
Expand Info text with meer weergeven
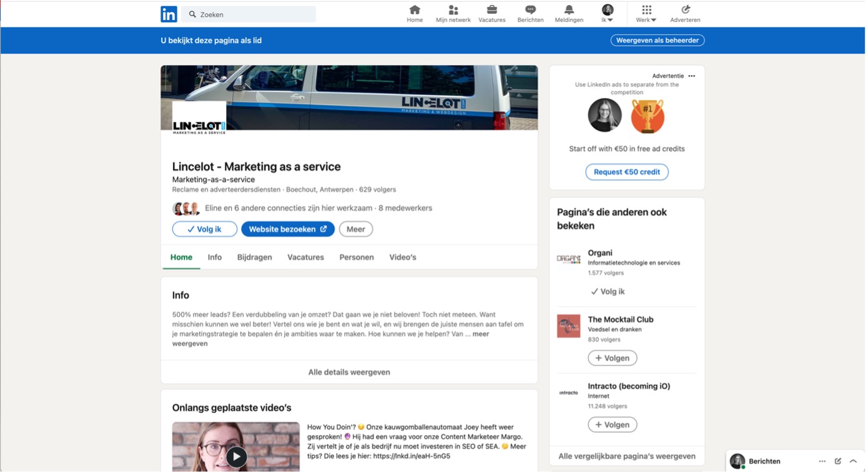tap(481, 334)
